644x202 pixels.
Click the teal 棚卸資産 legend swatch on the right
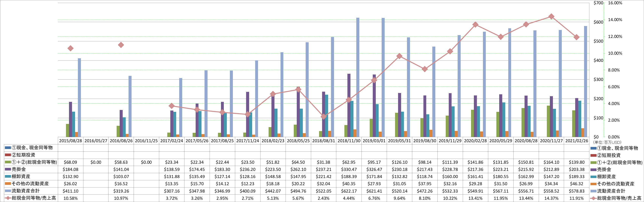point(594,177)
